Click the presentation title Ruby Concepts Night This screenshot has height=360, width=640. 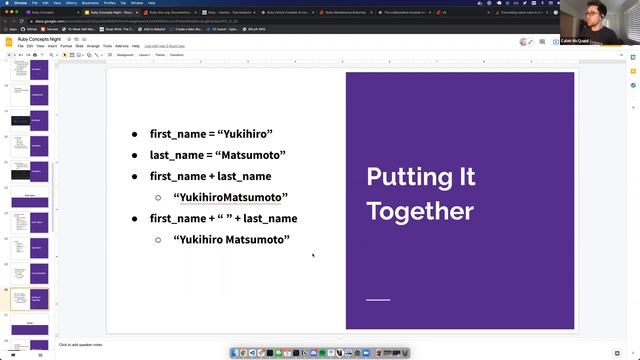click(x=39, y=39)
